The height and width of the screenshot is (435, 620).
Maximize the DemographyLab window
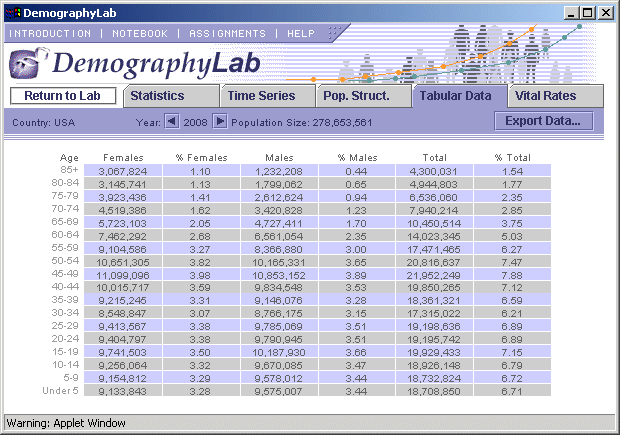(588, 13)
